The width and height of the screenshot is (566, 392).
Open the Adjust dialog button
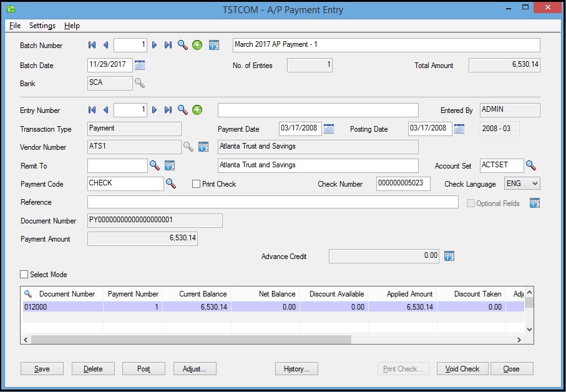[195, 368]
